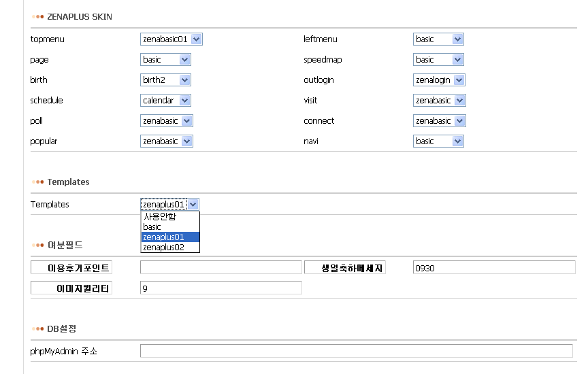Choose basic from Templates list
This screenshot has width=588, height=374.
click(x=170, y=227)
